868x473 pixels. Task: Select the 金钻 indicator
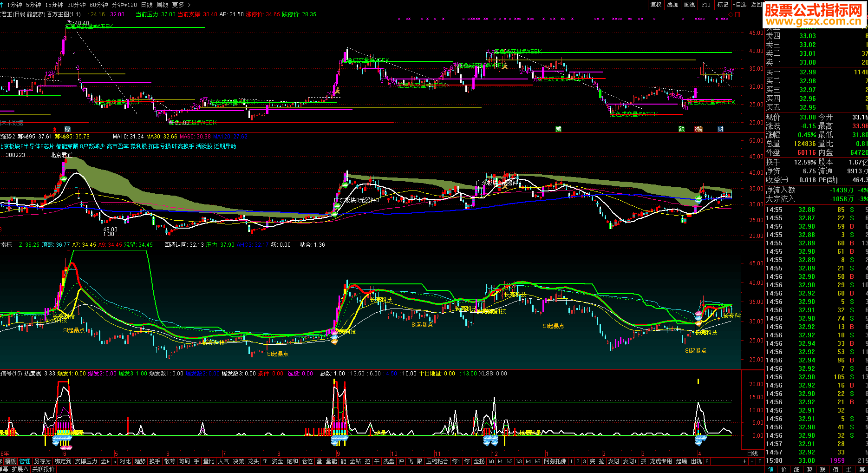(355, 461)
